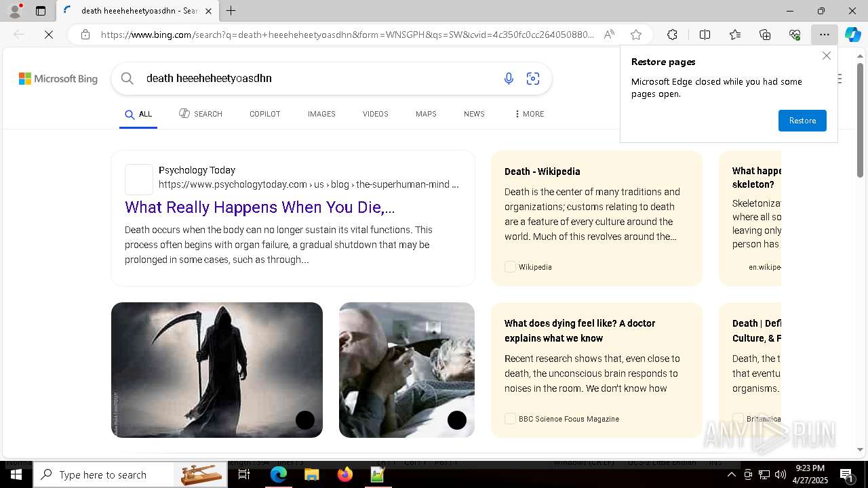Viewport: 868px width, 488px height.
Task: Open a new tab with plus button
Action: (x=231, y=11)
